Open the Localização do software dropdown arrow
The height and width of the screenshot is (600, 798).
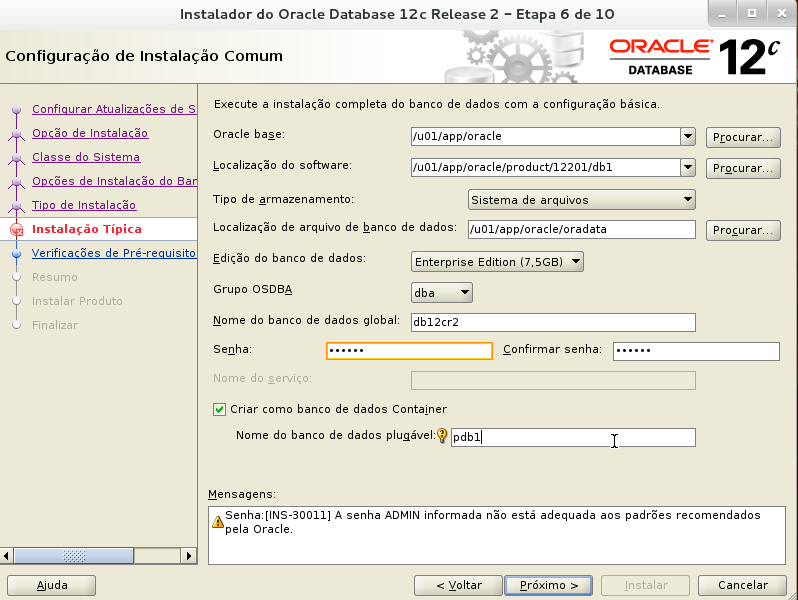click(688, 167)
